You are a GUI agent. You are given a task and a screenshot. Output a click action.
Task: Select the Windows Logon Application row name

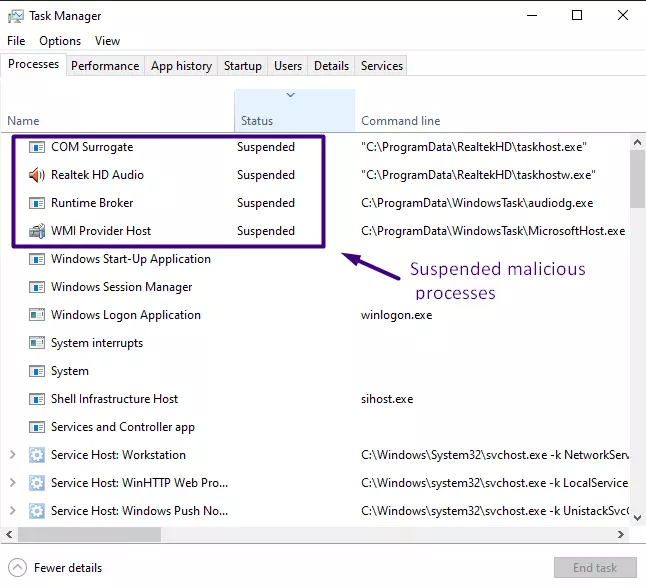click(126, 315)
